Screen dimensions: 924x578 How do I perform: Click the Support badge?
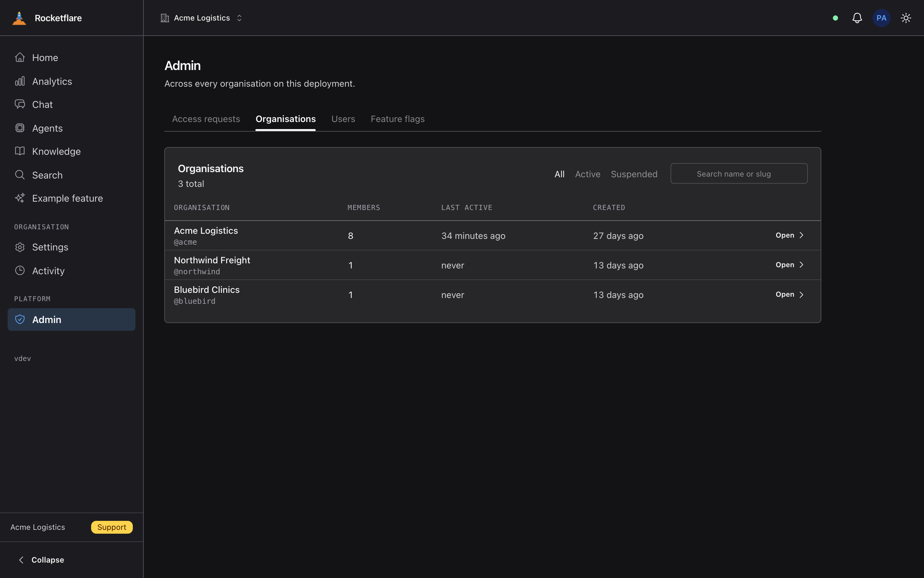[112, 527]
